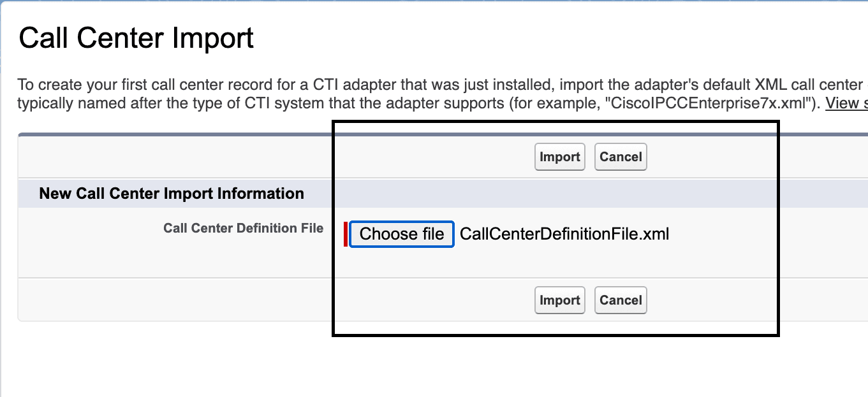The height and width of the screenshot is (397, 868).
Task: Click the red required-field indicator bar
Action: click(x=346, y=234)
